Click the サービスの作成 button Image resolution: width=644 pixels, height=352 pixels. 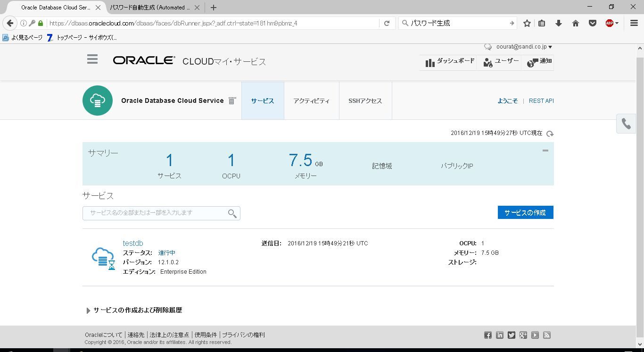(x=525, y=212)
